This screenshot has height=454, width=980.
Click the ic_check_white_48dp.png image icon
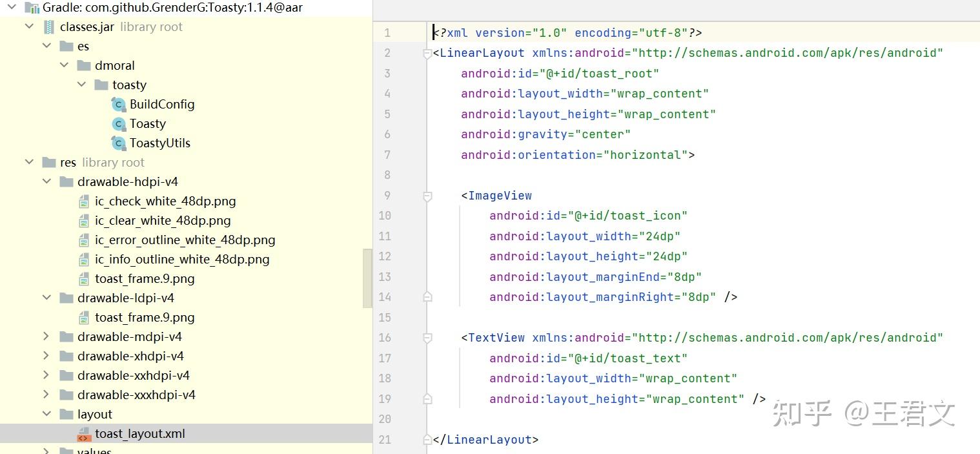84,201
